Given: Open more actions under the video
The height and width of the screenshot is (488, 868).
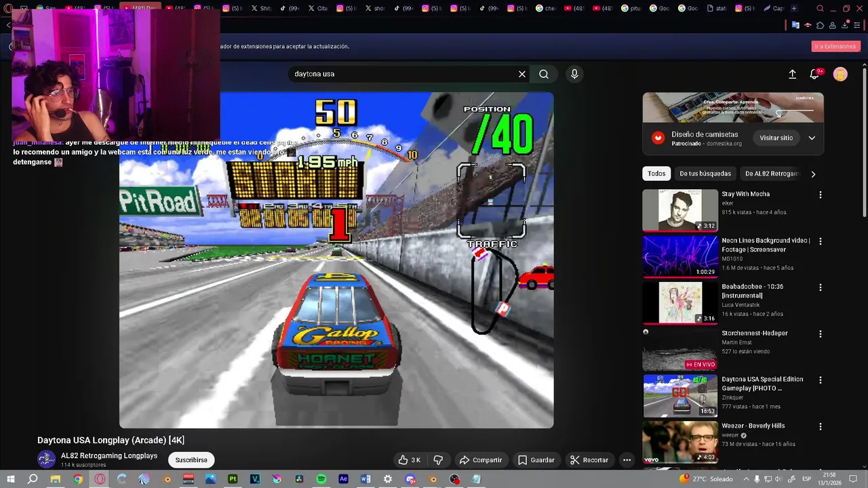Looking at the screenshot, I should click(x=627, y=460).
